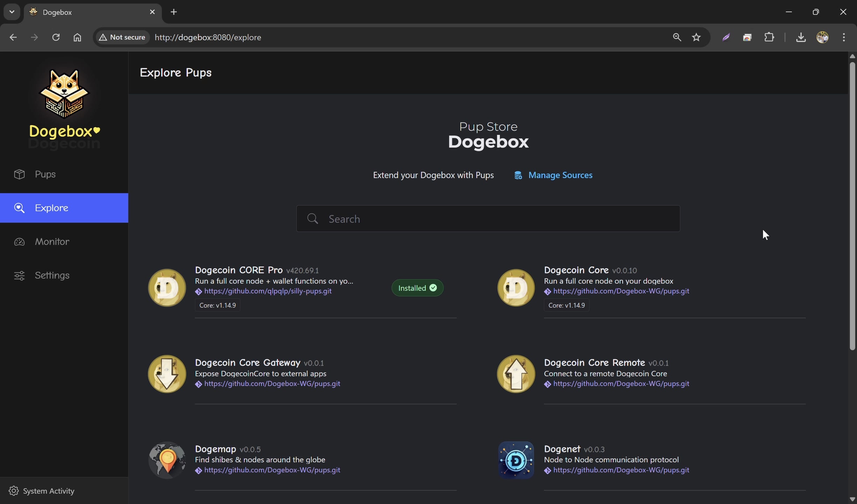The image size is (857, 504).
Task: Click the Manage Sources link
Action: (x=560, y=175)
